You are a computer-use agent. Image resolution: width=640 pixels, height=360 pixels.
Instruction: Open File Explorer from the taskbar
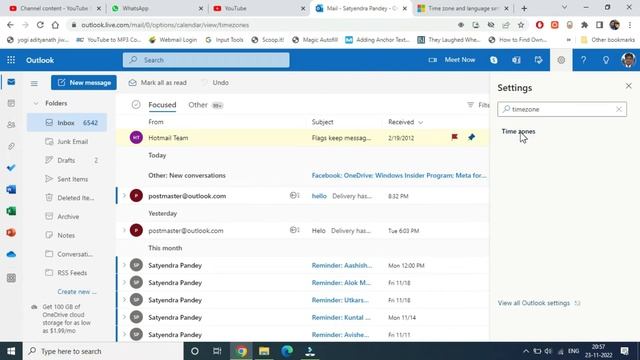[x=264, y=351]
